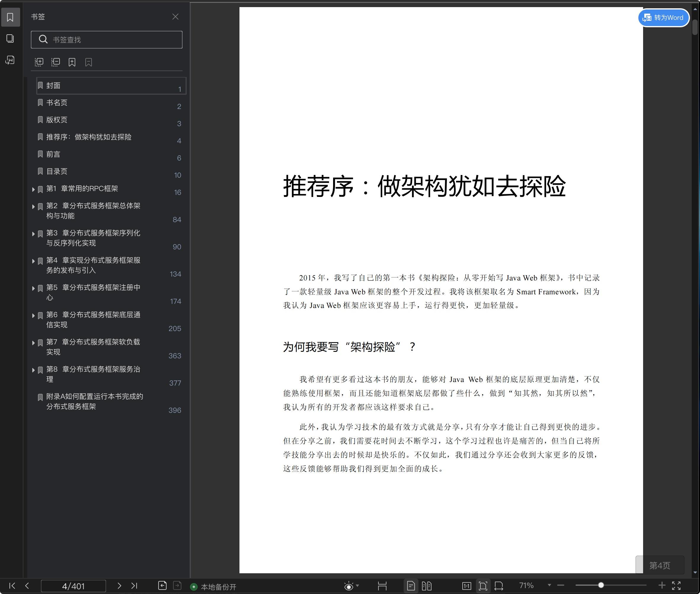
Task: Expand 第8章 服务治理 bookmark
Action: (x=33, y=370)
